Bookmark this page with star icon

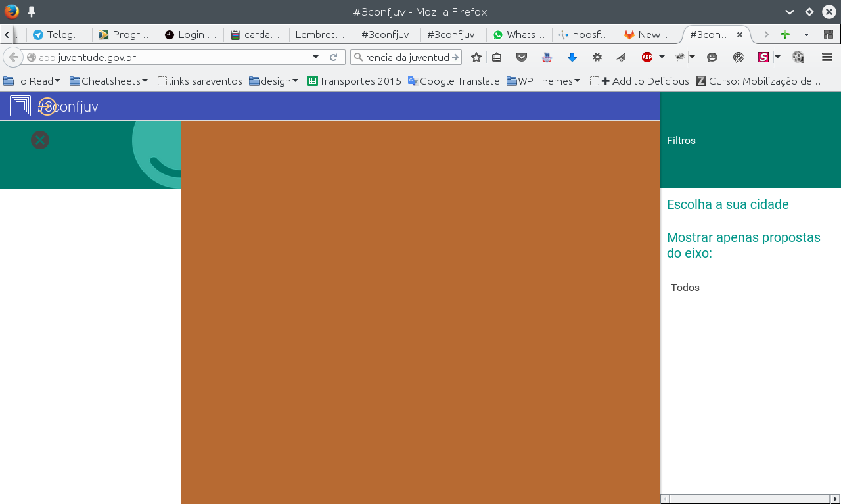pos(476,57)
